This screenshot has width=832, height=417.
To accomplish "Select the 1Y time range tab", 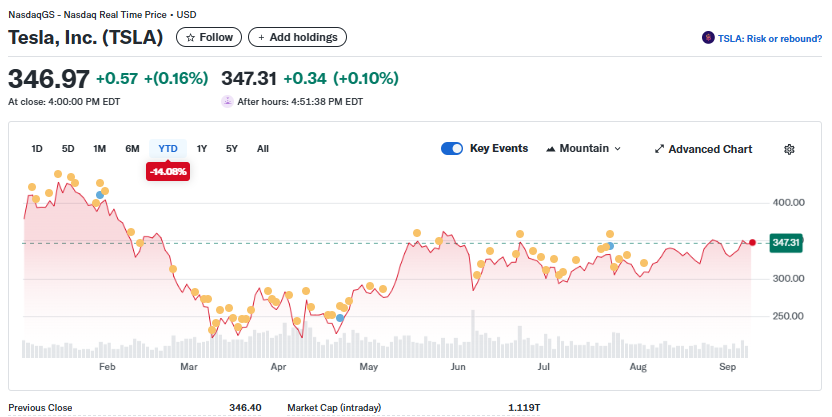I will tap(202, 149).
